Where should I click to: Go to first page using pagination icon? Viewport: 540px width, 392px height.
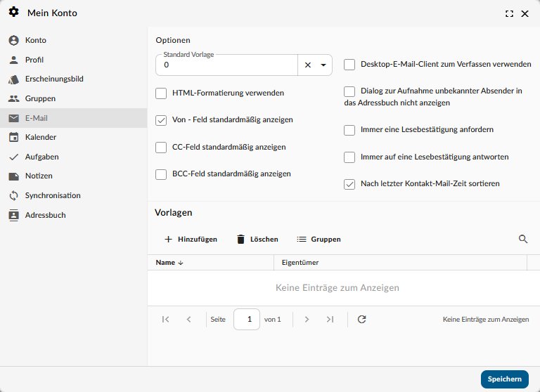pos(165,319)
